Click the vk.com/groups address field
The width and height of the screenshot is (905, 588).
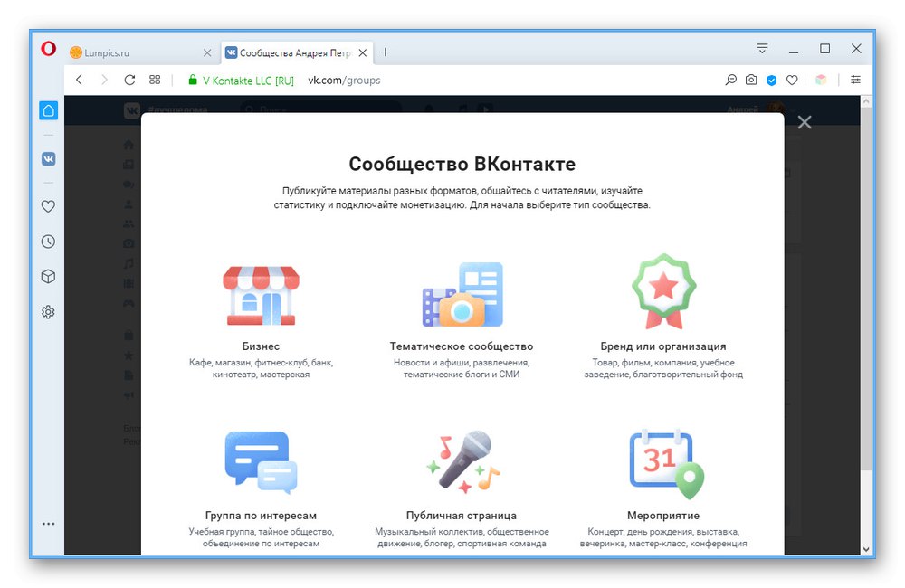pos(344,81)
